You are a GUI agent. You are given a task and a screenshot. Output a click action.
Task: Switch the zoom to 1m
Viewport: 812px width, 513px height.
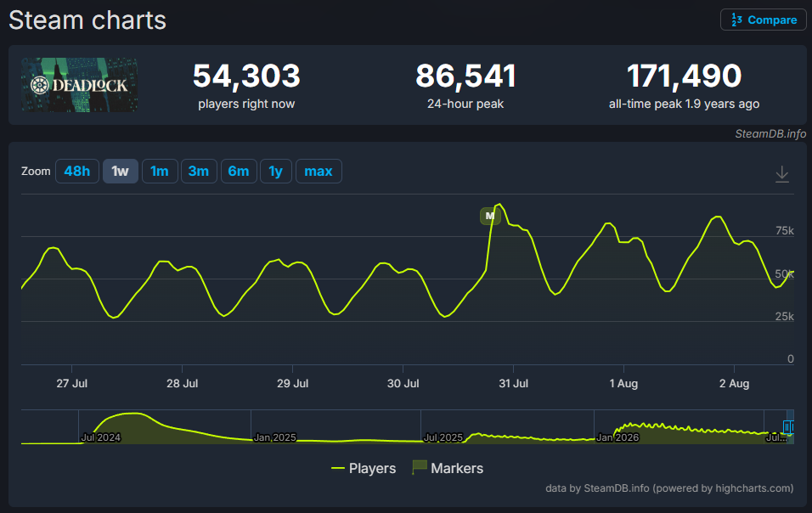pyautogui.click(x=160, y=172)
